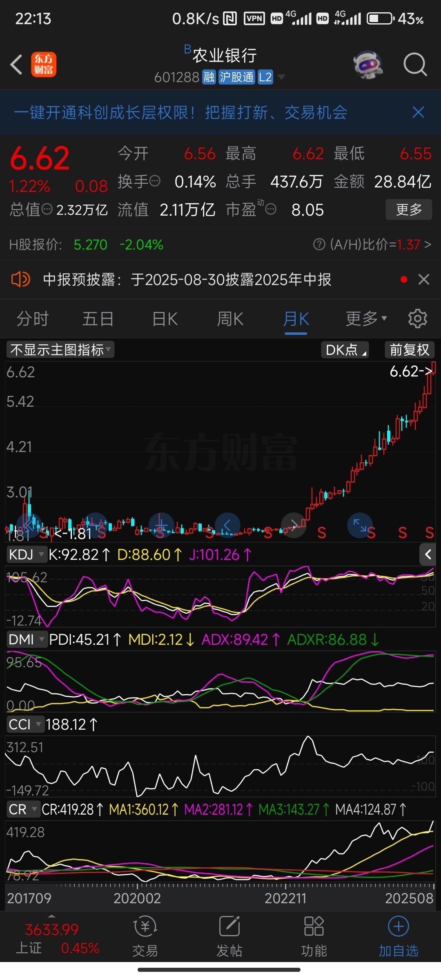
Task: Close the 科创成长层 banner
Action: pyautogui.click(x=418, y=112)
